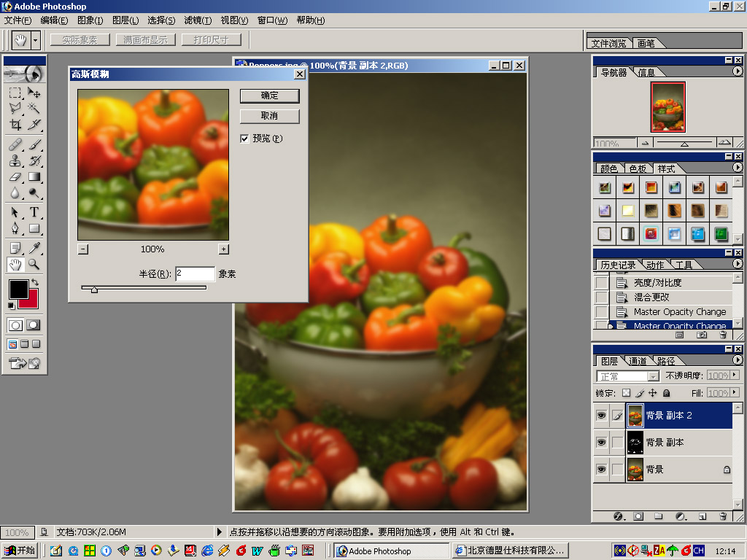The image size is (747, 560).
Task: Select the Blur (water drop) tool
Action: pos(15,192)
